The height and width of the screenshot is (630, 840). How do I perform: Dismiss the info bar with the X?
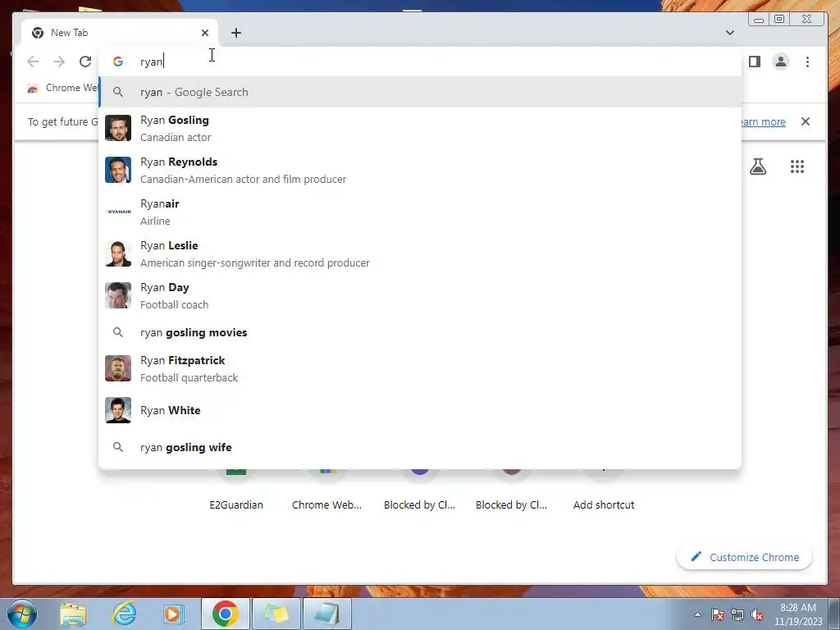(x=806, y=121)
